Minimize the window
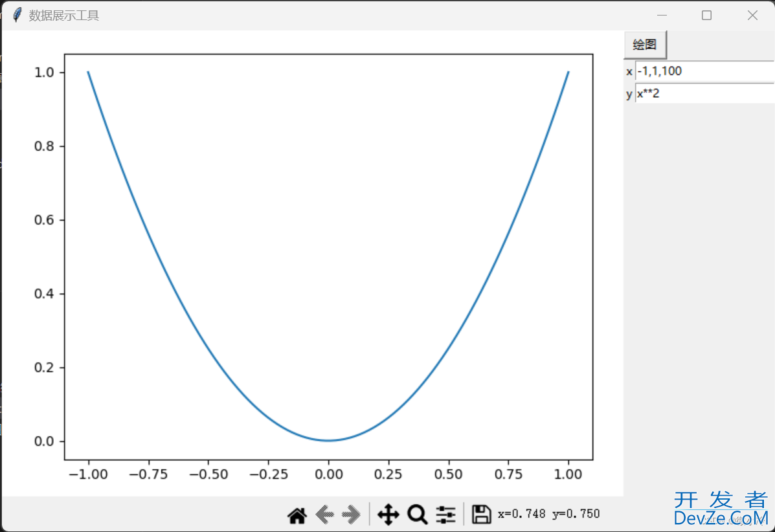 (662, 16)
